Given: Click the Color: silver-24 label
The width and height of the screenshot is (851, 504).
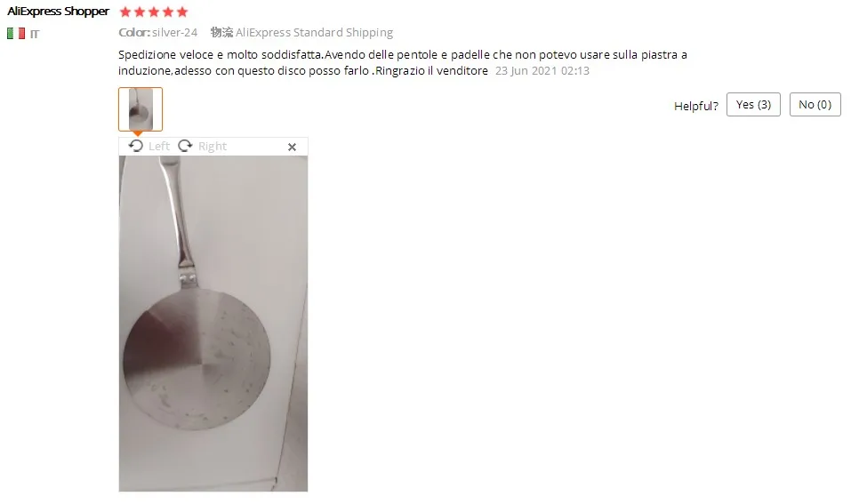Looking at the screenshot, I should pos(158,33).
